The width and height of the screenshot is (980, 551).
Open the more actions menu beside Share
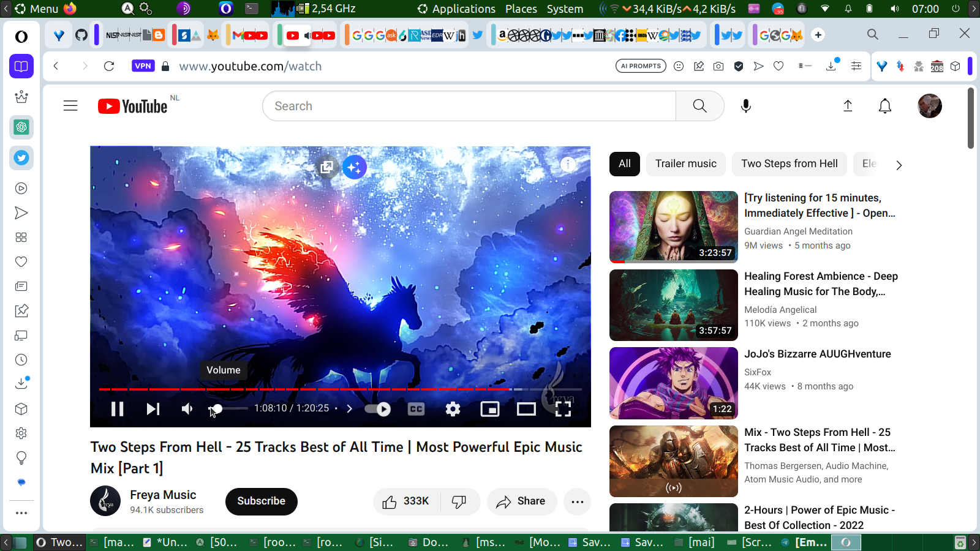pos(577,501)
